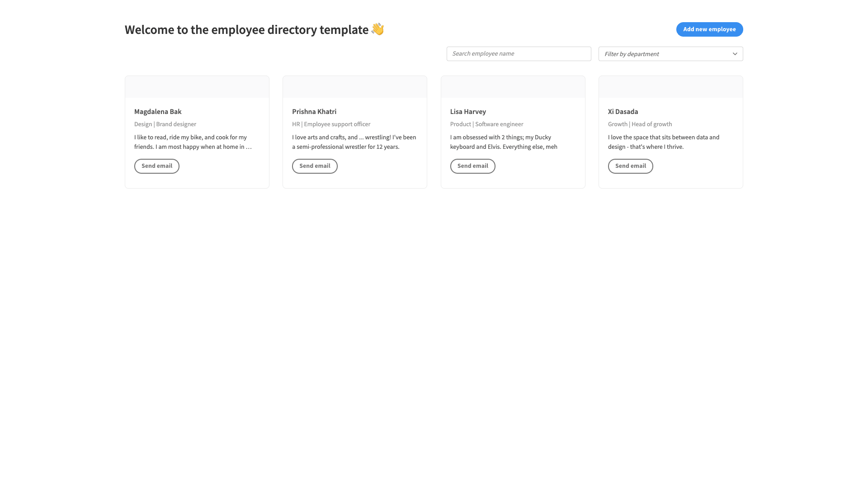Click the 'Growth | Head of growth' text
This screenshot has width=868, height=484.
click(x=640, y=124)
